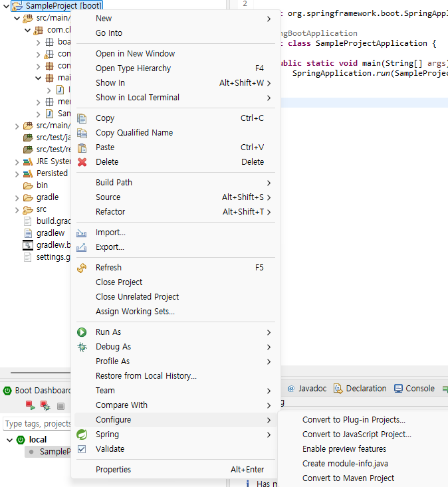Choose Convert to Maven Project

348,478
